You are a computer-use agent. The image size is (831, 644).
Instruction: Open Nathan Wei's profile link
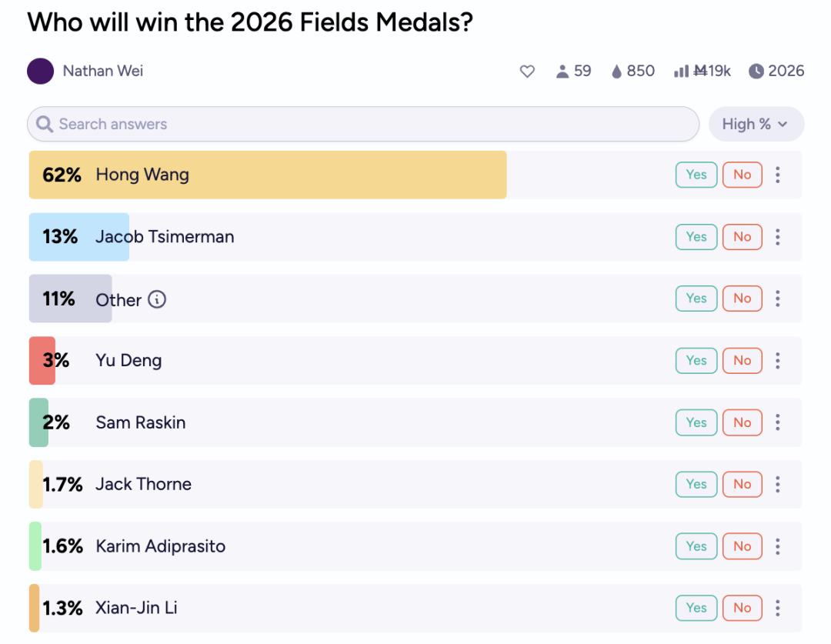coord(103,71)
